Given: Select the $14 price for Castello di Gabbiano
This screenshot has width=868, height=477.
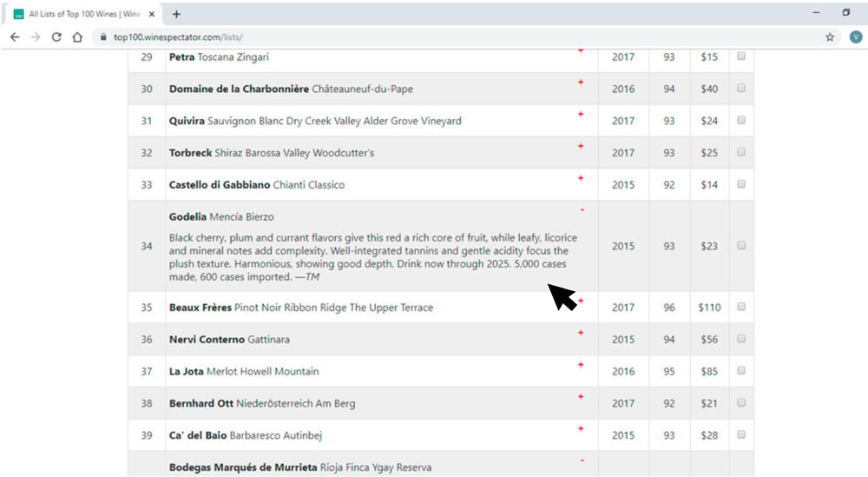Looking at the screenshot, I should click(x=709, y=185).
